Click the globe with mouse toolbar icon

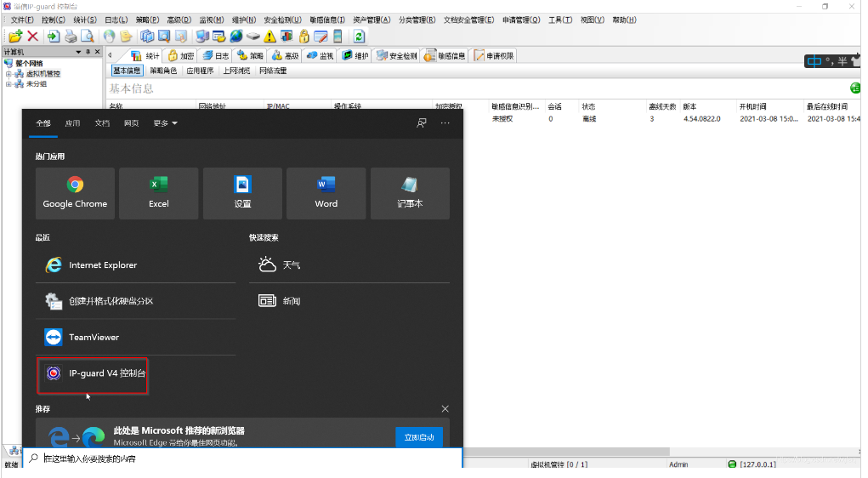109,37
